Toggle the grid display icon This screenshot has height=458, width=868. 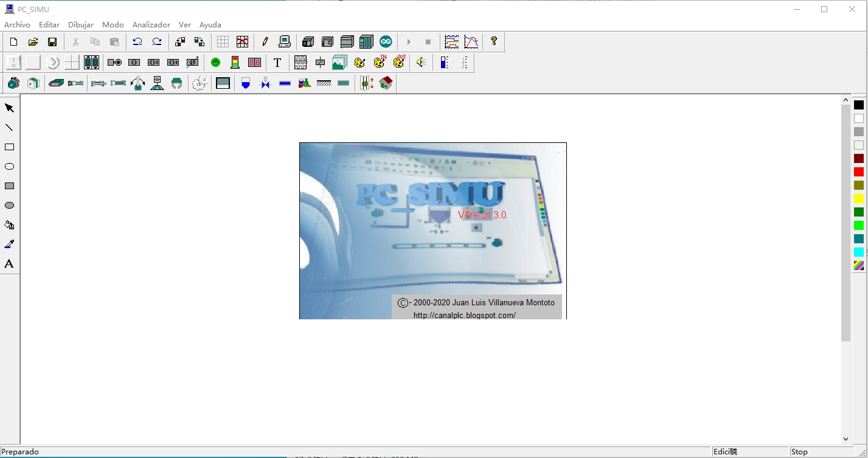click(x=223, y=42)
